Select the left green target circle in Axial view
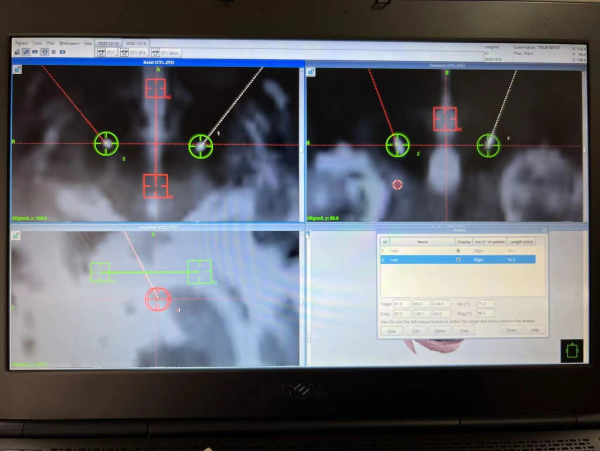600x451 pixels. [106, 144]
